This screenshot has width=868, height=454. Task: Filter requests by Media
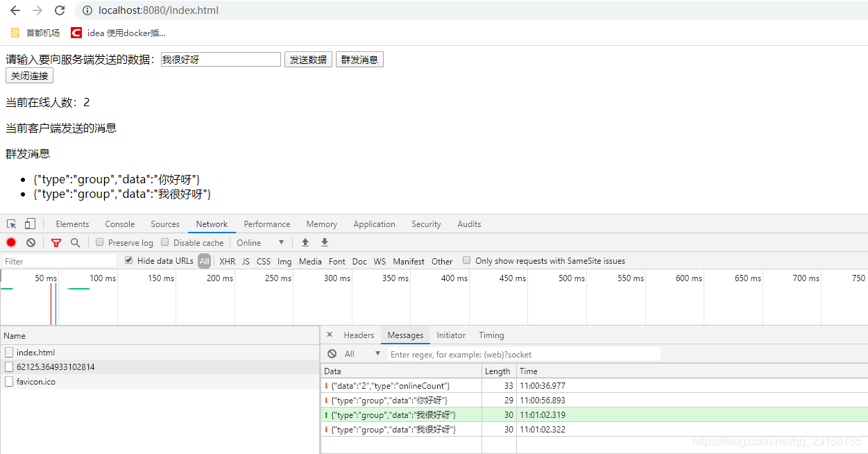(310, 261)
